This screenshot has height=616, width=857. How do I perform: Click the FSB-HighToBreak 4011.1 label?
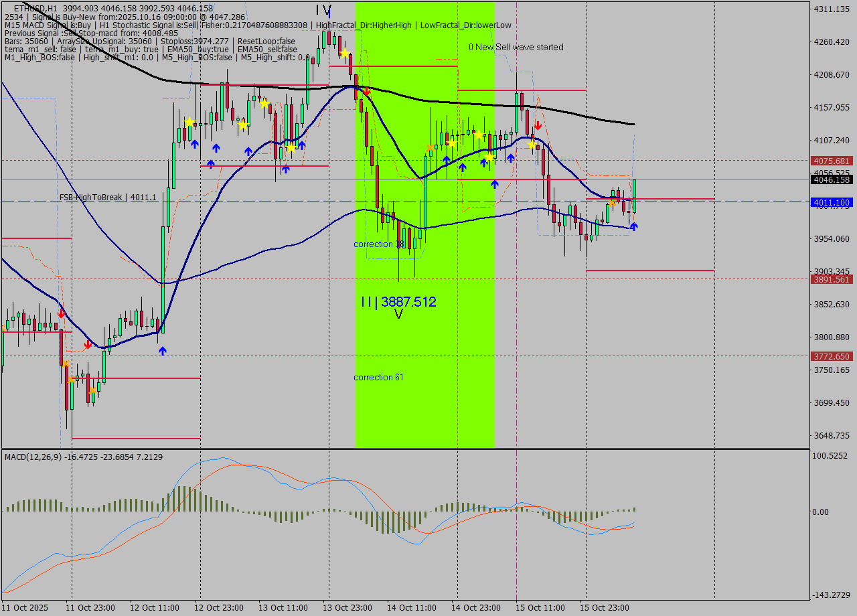point(108,198)
